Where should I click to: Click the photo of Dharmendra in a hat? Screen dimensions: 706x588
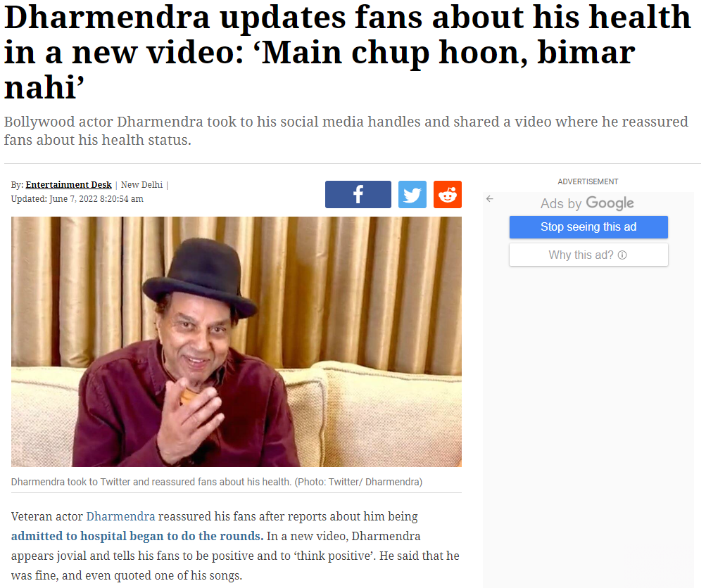pos(237,341)
